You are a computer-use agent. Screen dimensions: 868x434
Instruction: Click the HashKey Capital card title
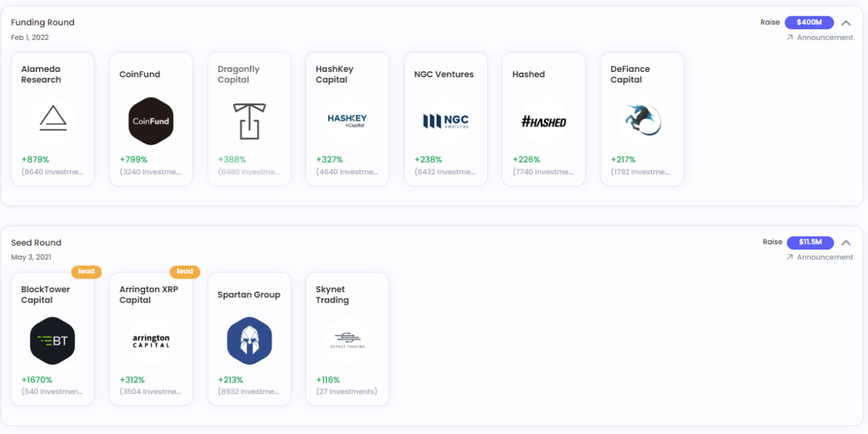pos(336,75)
